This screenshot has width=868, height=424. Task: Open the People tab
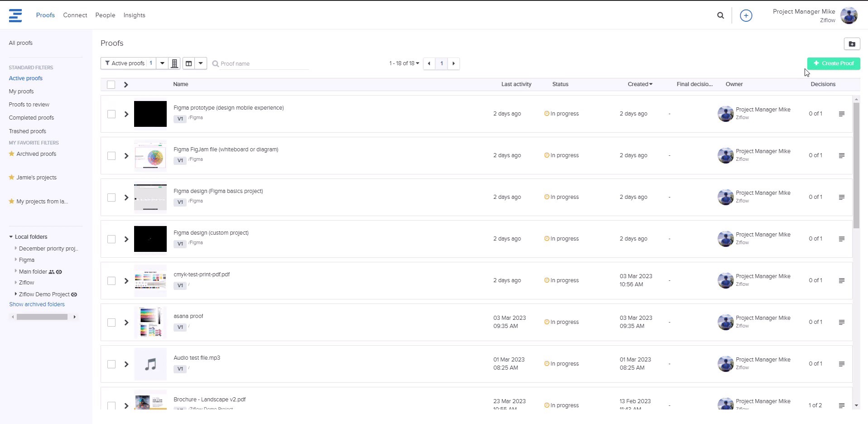[105, 15]
